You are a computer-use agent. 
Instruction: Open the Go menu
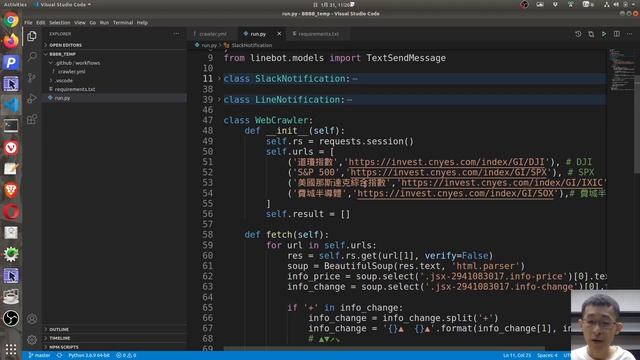pos(93,23)
